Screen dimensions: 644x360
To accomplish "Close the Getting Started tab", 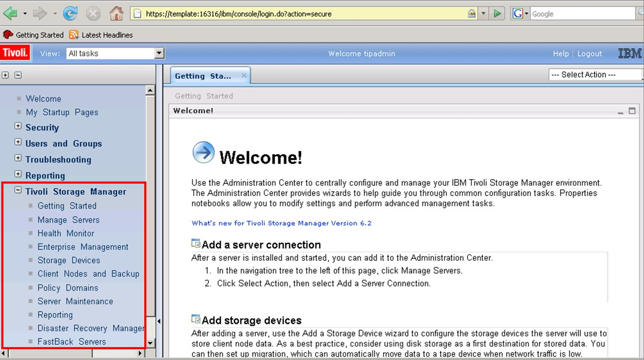I will (x=244, y=76).
